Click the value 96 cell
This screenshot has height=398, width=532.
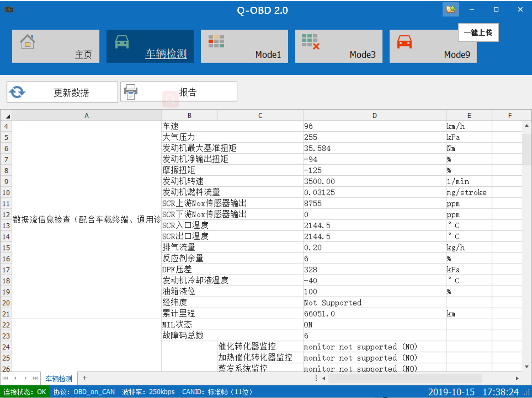(374, 126)
